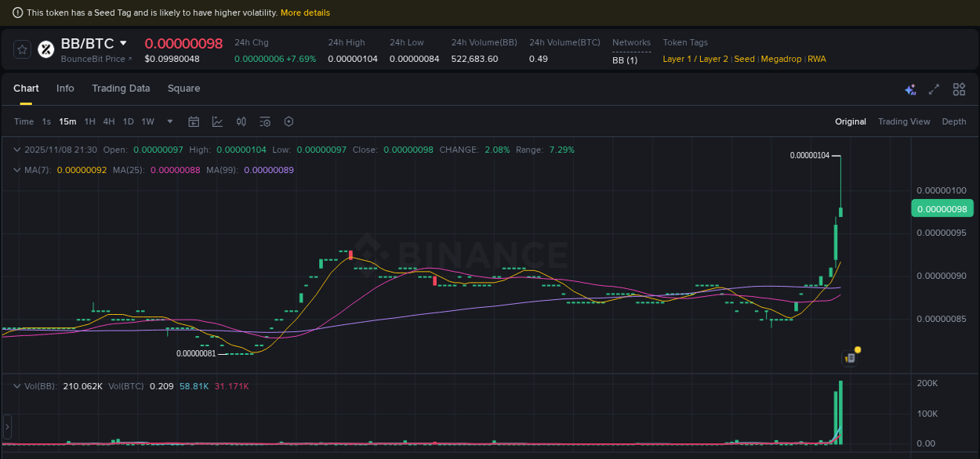
Task: Open the Depth chart view
Action: pyautogui.click(x=954, y=121)
